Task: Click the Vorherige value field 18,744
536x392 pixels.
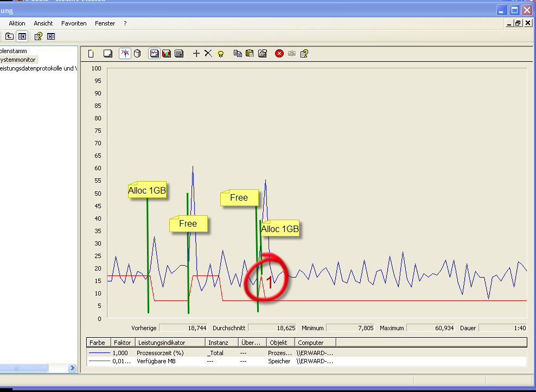Action: tap(183, 327)
